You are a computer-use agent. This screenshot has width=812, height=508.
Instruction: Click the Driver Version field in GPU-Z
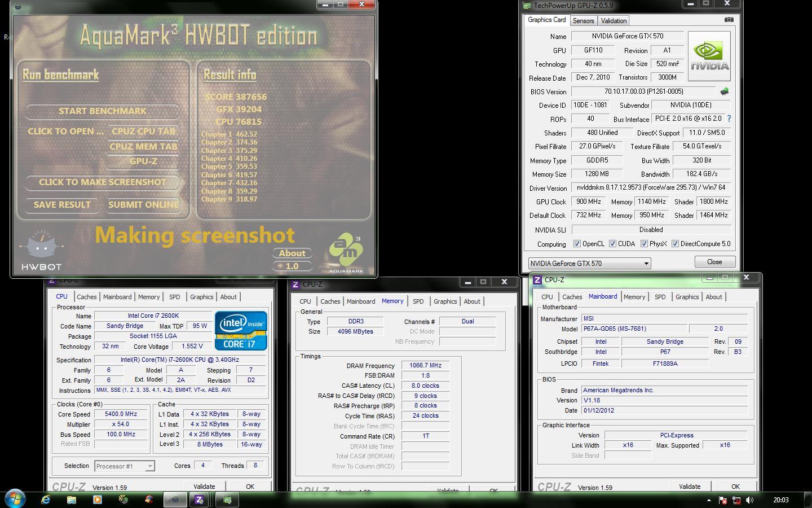tap(651, 187)
